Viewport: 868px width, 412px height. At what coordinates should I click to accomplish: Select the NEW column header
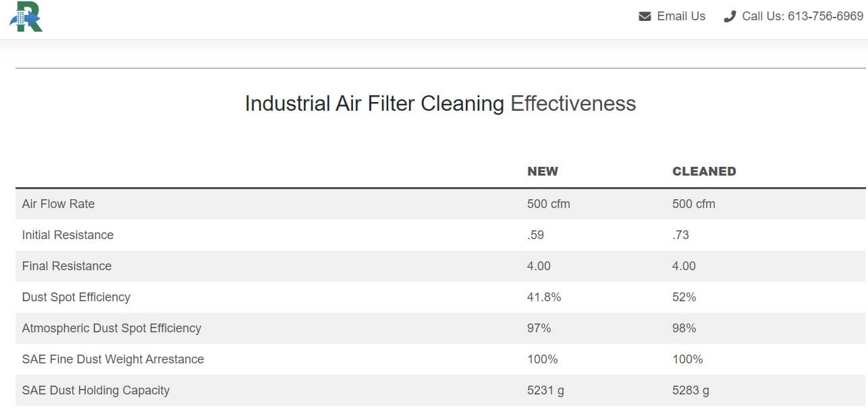[542, 171]
